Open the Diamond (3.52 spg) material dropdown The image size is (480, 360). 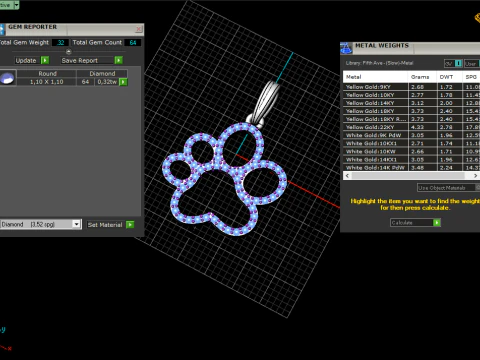76,224
